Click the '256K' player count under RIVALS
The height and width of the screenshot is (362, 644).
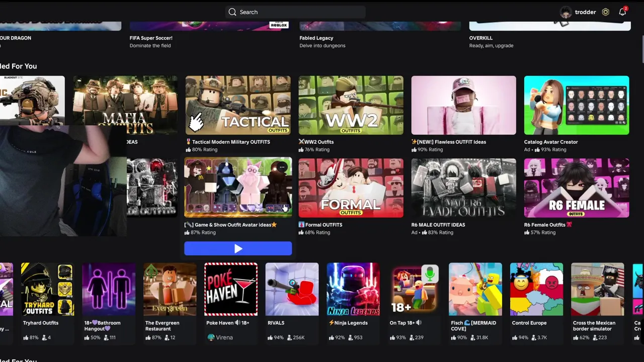(299, 337)
